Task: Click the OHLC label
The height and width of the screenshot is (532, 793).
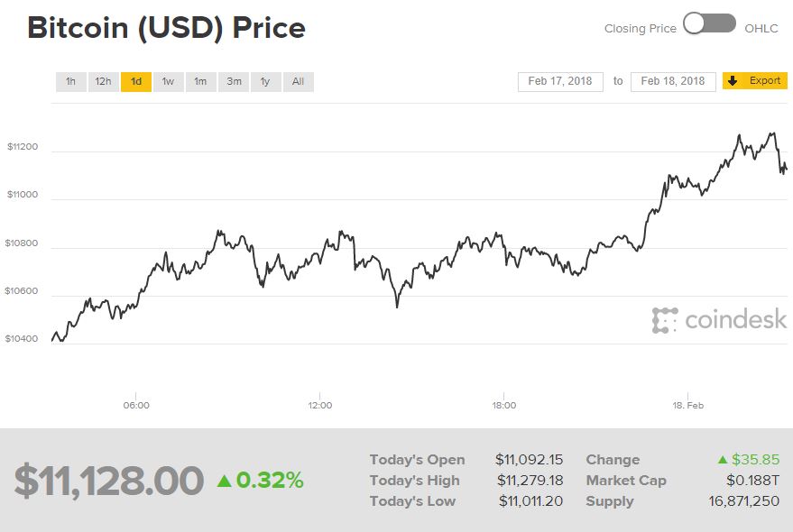Action: (x=762, y=29)
